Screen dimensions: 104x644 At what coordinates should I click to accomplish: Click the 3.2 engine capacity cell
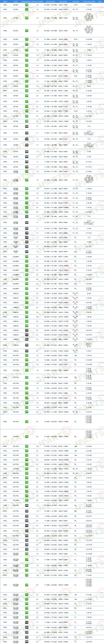37,326
